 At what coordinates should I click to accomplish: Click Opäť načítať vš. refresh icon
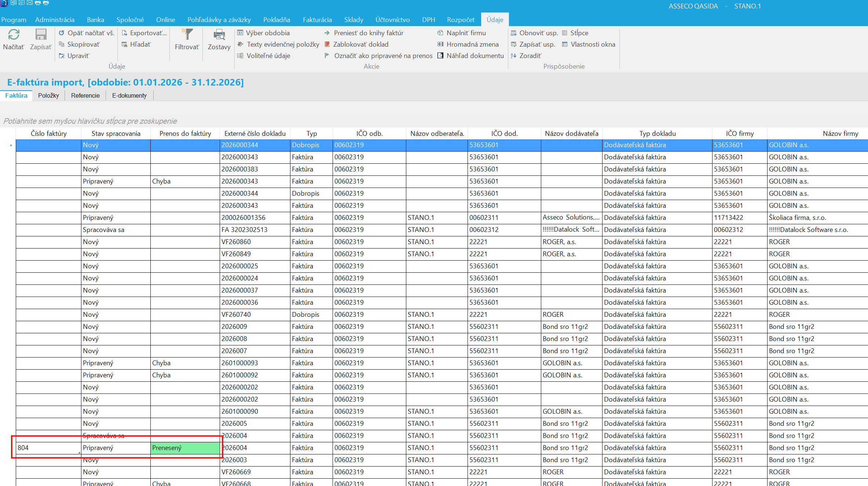click(62, 33)
